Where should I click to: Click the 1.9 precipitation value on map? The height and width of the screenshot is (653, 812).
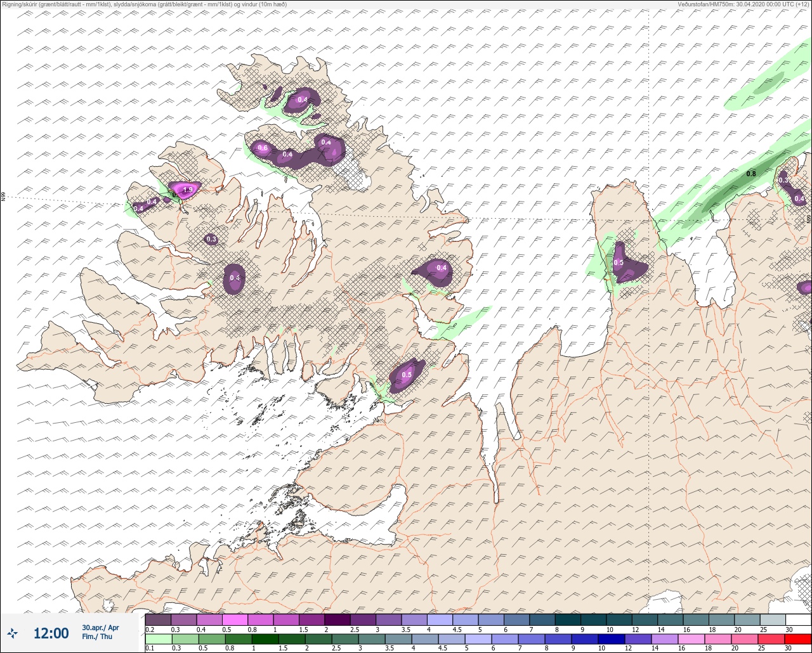coord(187,190)
